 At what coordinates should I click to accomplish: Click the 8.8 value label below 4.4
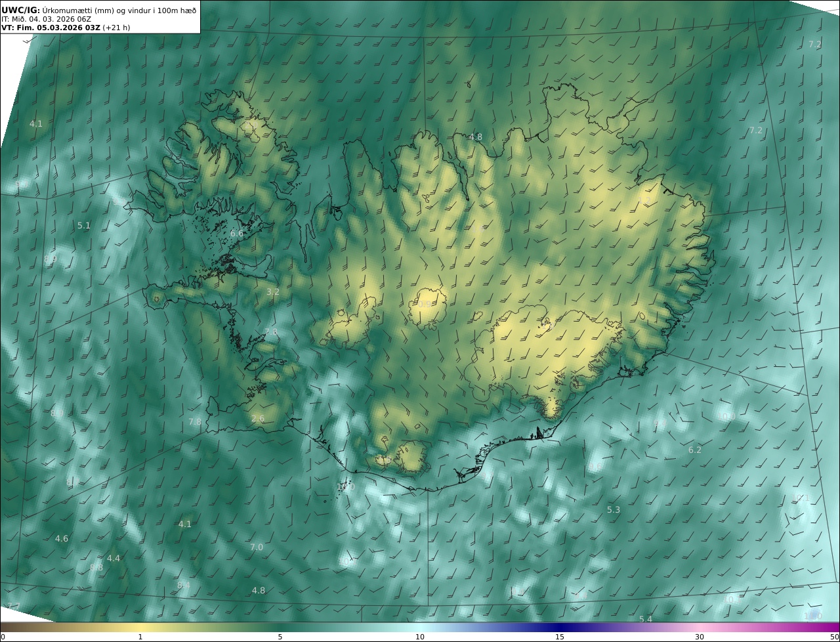tap(96, 567)
